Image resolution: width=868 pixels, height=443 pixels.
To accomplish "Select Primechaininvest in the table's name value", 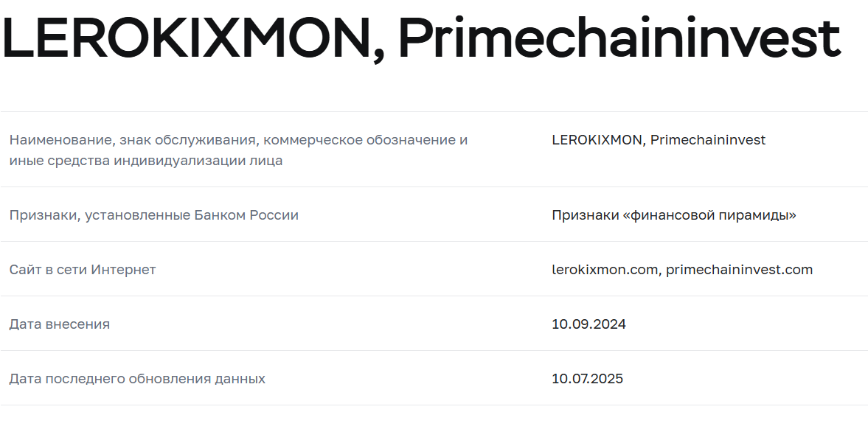I will (708, 140).
